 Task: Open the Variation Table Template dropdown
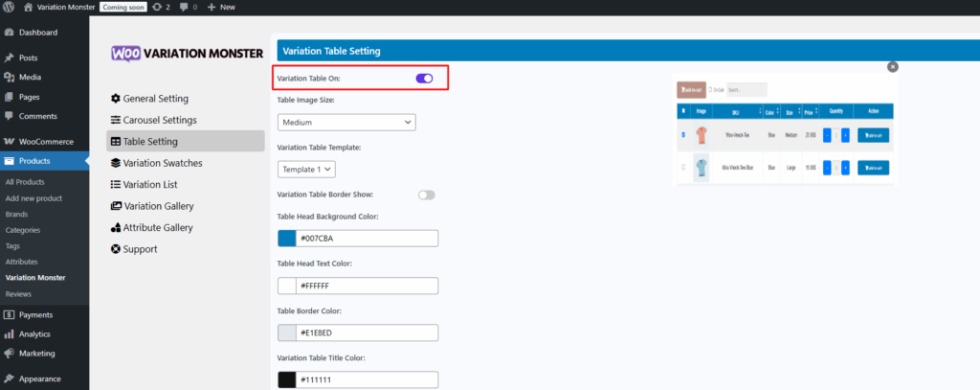[306, 169]
